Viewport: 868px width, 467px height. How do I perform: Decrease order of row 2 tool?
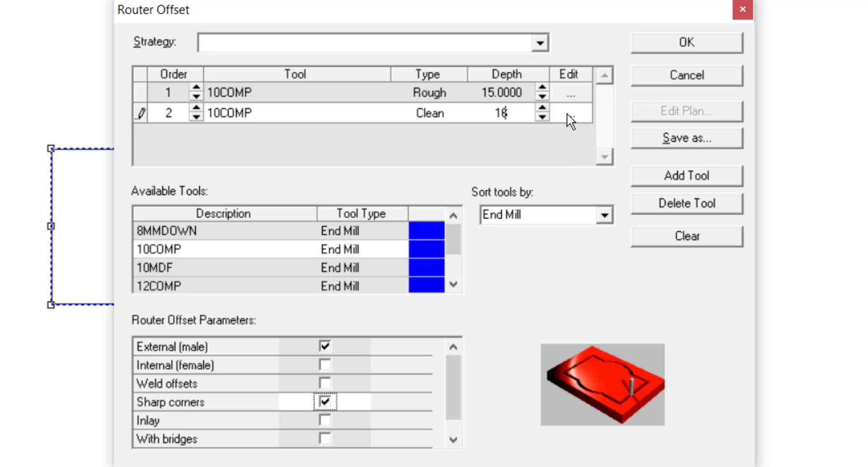point(196,117)
